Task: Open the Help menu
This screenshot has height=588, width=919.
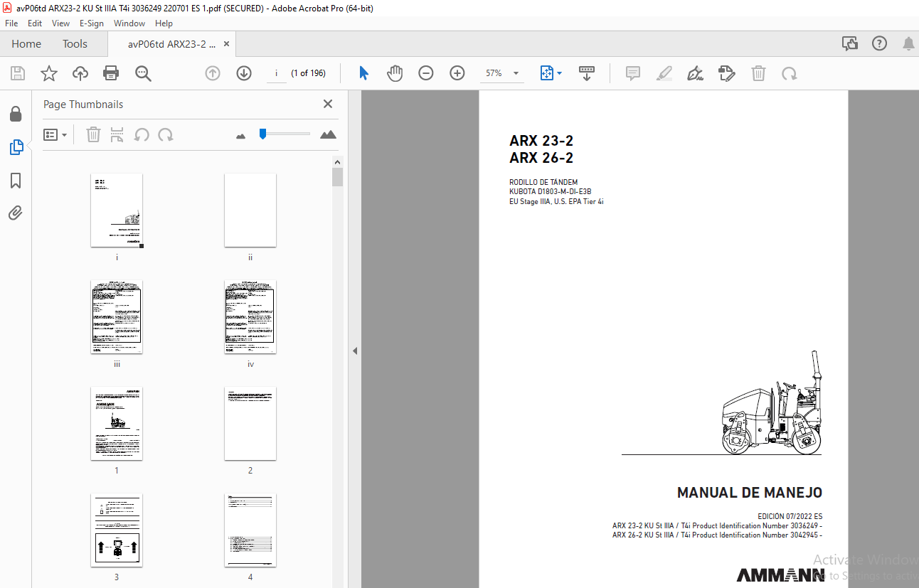Action: coord(164,23)
